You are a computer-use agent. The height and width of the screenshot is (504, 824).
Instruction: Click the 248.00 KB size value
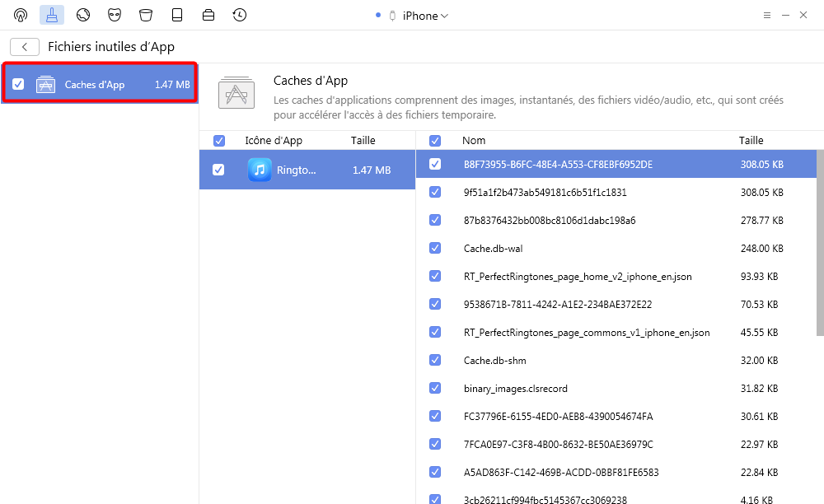(762, 249)
